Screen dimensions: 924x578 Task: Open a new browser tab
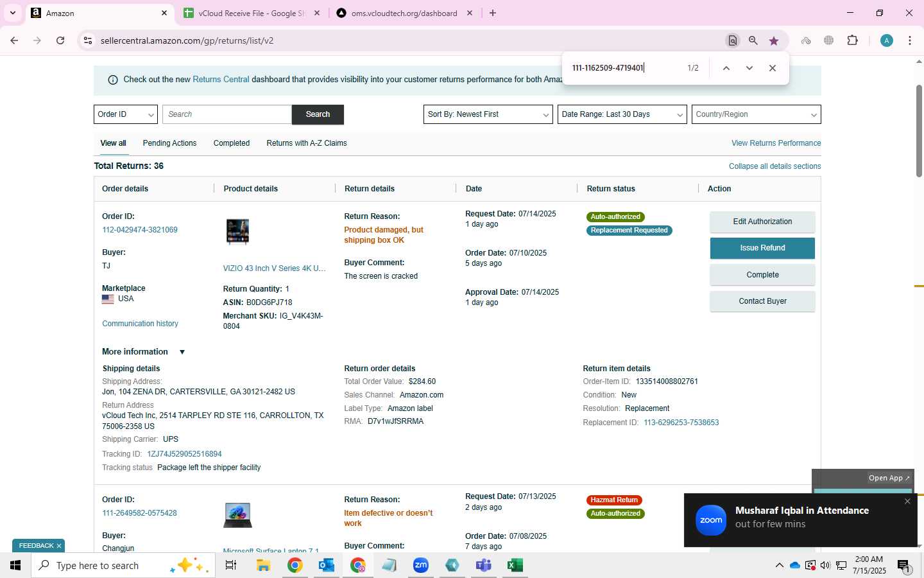(493, 13)
